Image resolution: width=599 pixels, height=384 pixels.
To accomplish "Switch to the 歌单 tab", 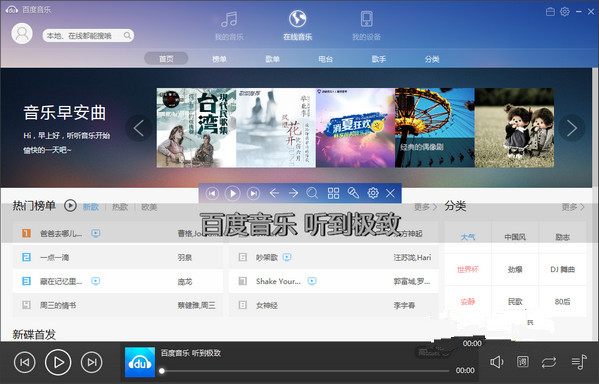I will click(x=272, y=59).
